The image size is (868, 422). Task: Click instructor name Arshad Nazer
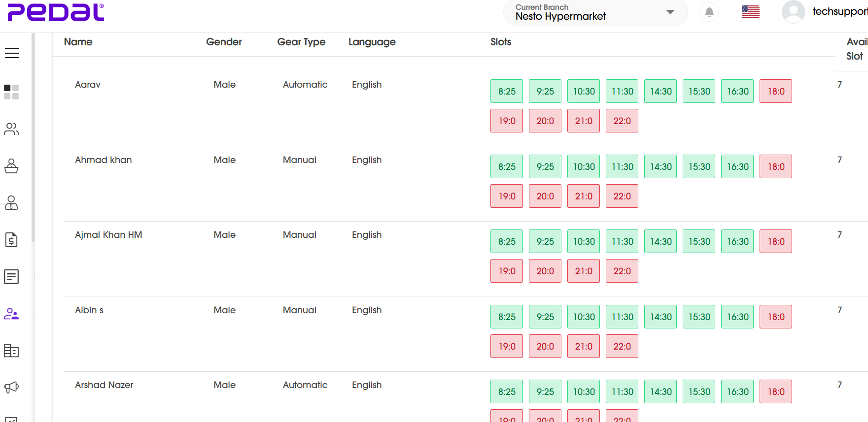tap(104, 385)
